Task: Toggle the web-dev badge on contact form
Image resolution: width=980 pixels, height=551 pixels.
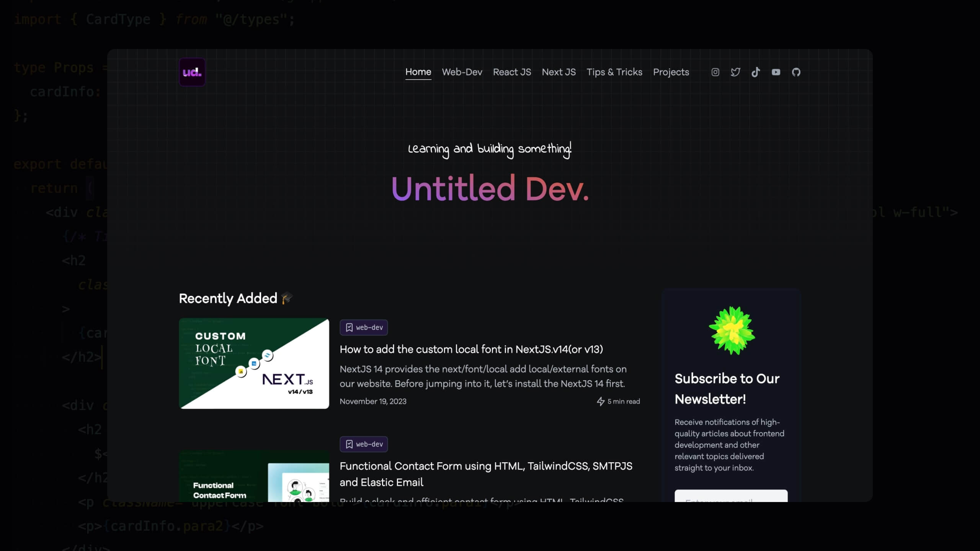Action: pyautogui.click(x=363, y=444)
